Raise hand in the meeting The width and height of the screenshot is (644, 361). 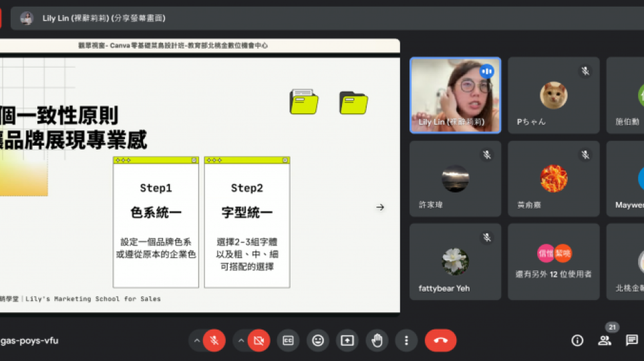point(377,340)
